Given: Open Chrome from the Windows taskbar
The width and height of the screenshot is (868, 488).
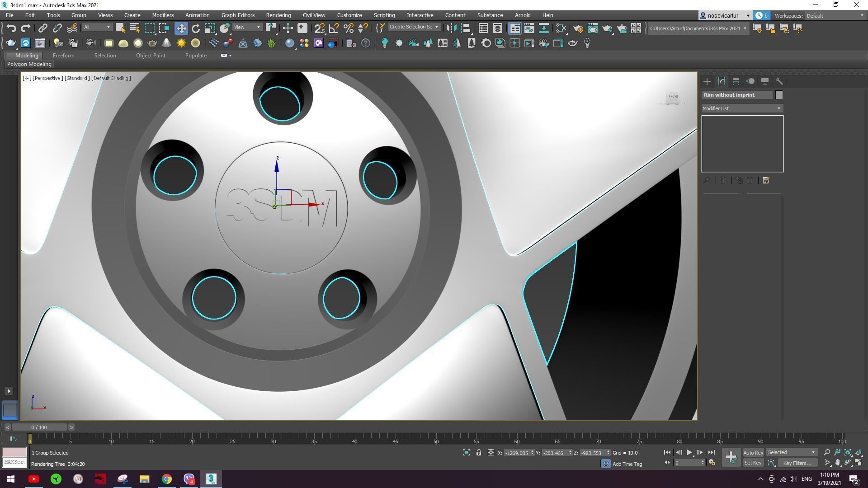Looking at the screenshot, I should point(167,479).
